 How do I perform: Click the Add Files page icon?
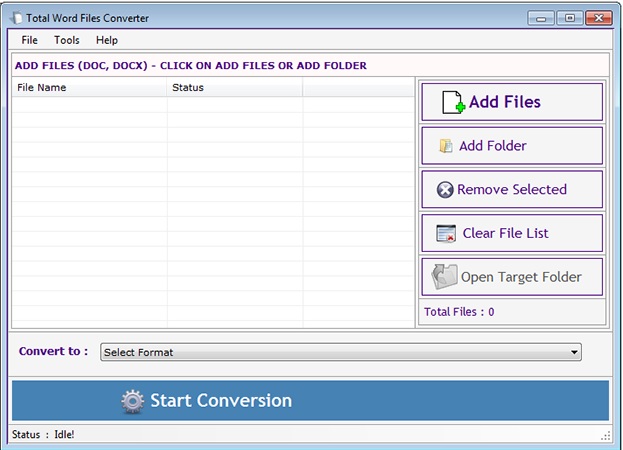point(453,102)
